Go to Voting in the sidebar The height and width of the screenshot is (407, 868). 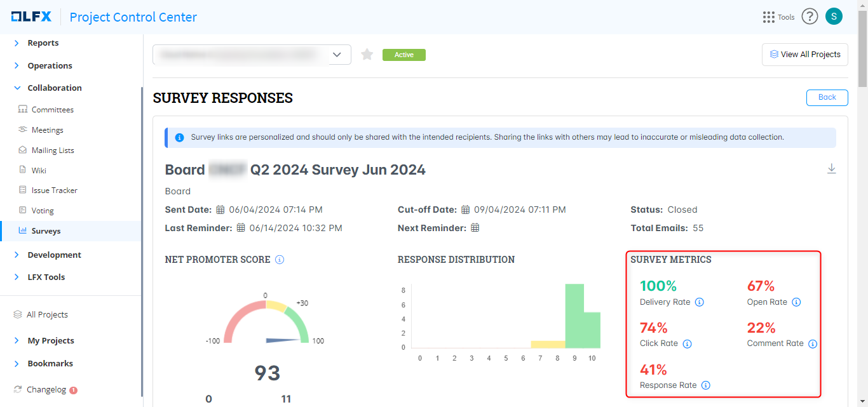click(x=43, y=211)
